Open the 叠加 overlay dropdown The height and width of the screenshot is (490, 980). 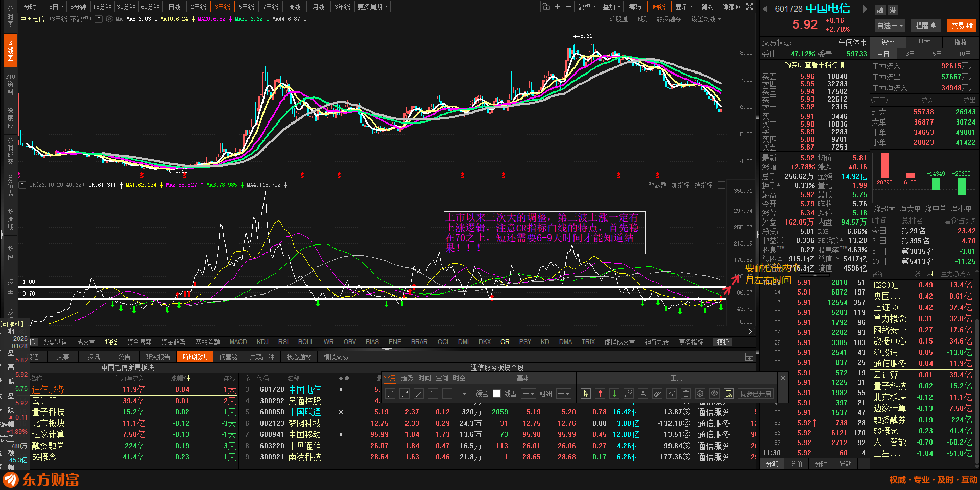[x=611, y=7]
